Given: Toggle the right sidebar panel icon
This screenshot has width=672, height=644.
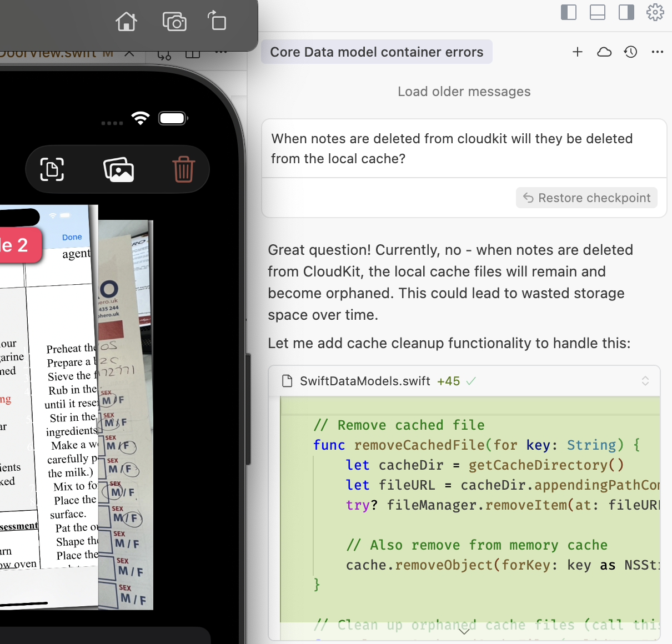Looking at the screenshot, I should 626,12.
